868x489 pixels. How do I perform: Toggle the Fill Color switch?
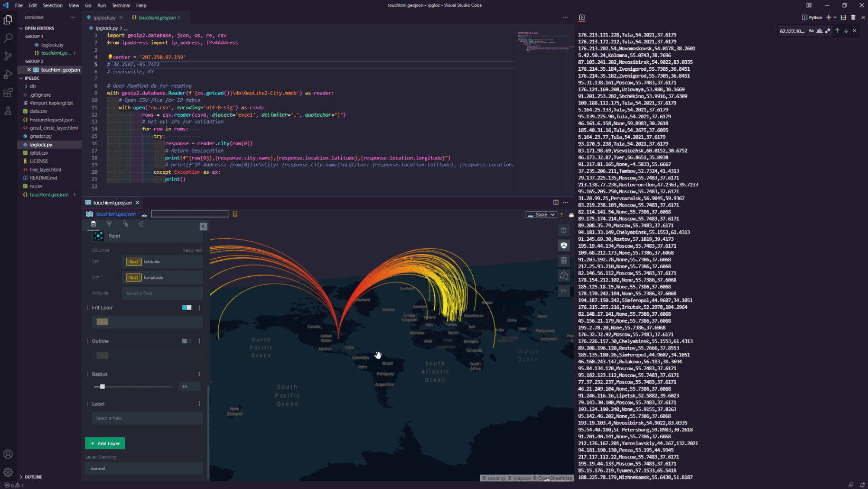click(186, 307)
